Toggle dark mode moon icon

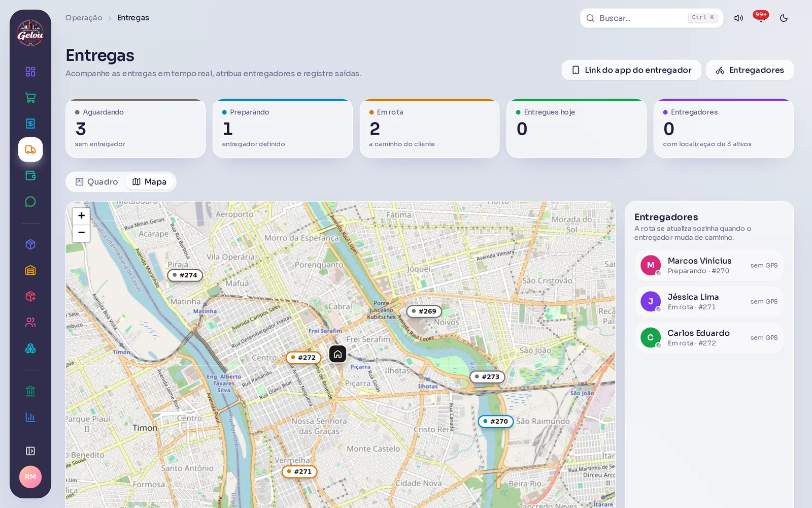pyautogui.click(x=784, y=18)
